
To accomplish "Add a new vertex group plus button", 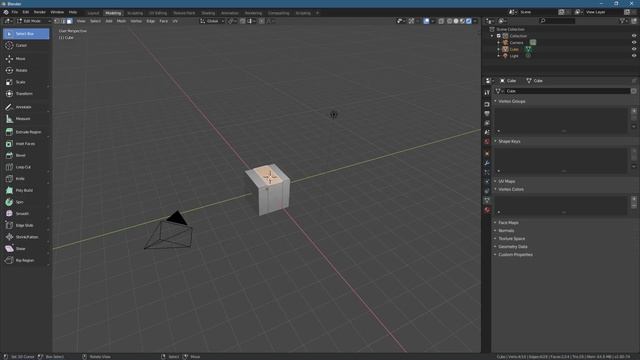I will [634, 111].
